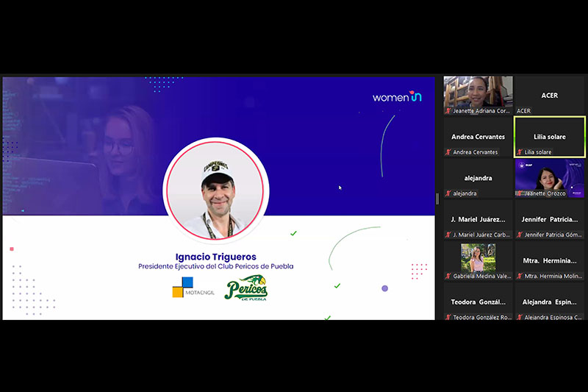Click muted mic icon beside small alejandra label
Screen dimensions: 588x392
(448, 193)
